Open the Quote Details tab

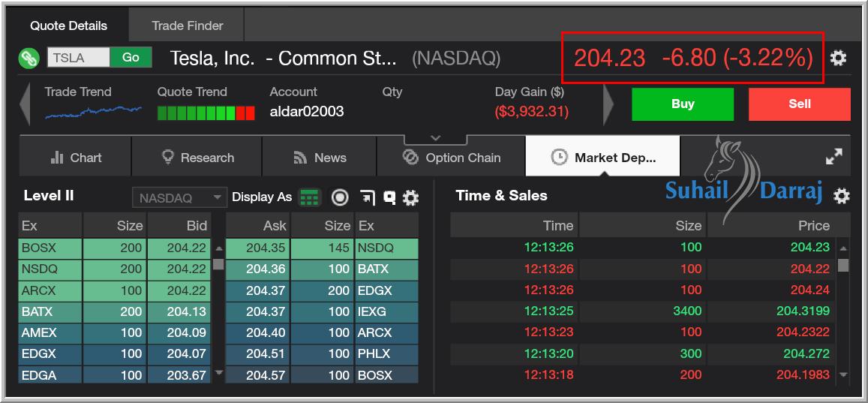click(x=68, y=26)
